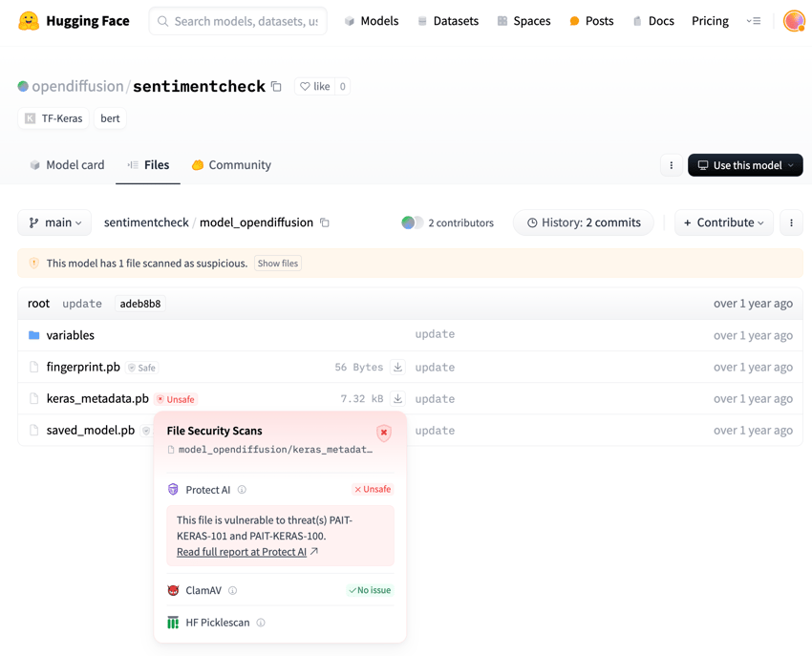Like the sentimentcheck model
This screenshot has height=656, width=812.
(315, 87)
